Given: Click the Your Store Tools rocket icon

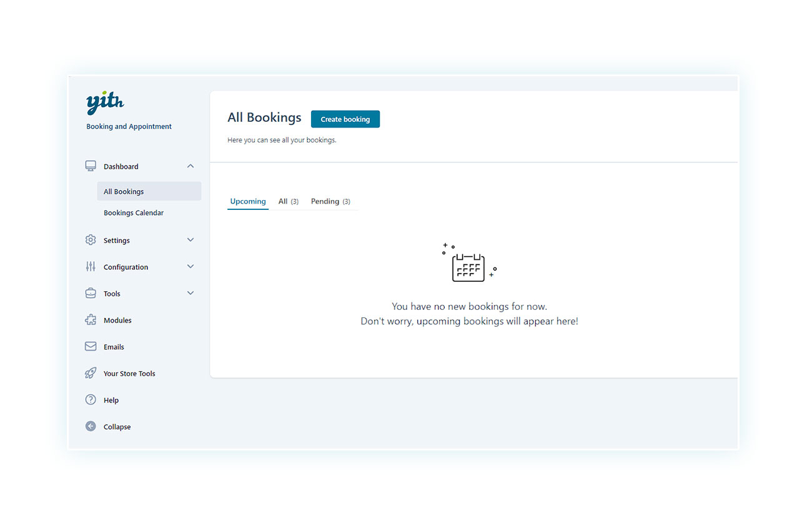Looking at the screenshot, I should pos(91,373).
